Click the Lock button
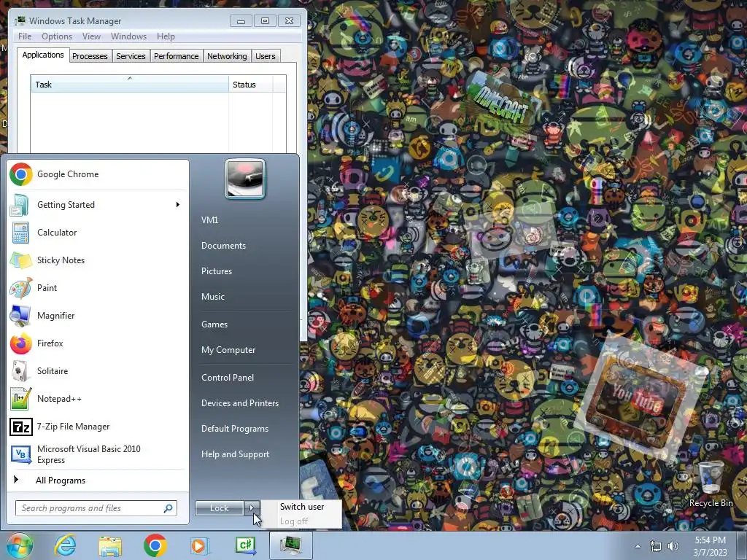The height and width of the screenshot is (560, 747). coord(219,508)
